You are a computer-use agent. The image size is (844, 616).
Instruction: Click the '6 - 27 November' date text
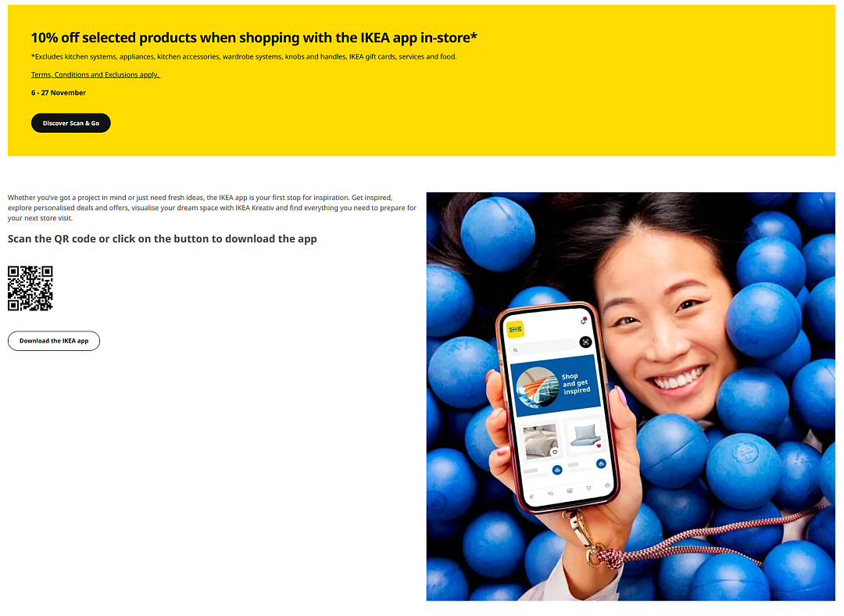(59, 92)
